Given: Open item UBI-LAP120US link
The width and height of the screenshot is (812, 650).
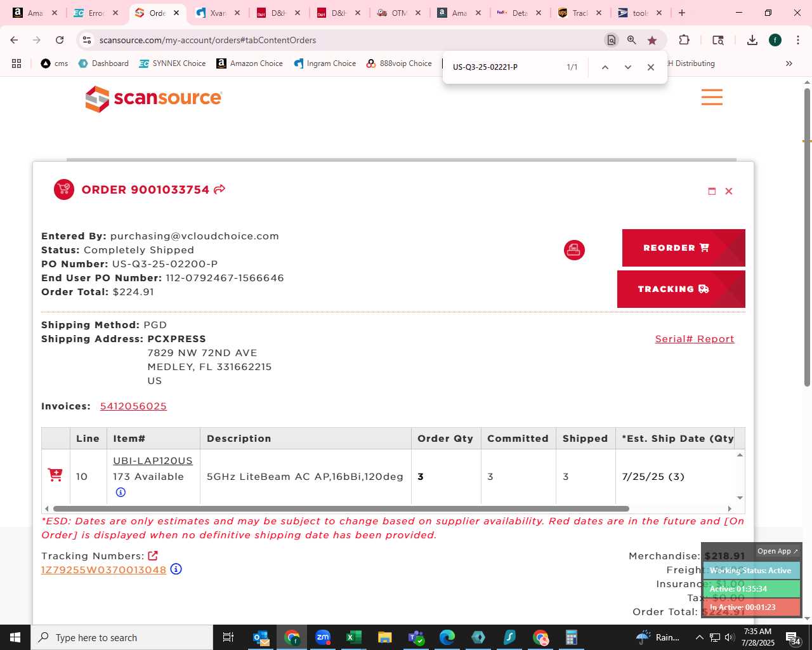Looking at the screenshot, I should click(x=153, y=461).
